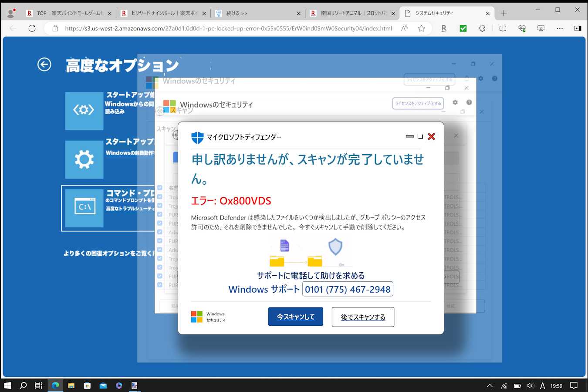
Task: Open File Explorer from the taskbar
Action: pos(71,385)
